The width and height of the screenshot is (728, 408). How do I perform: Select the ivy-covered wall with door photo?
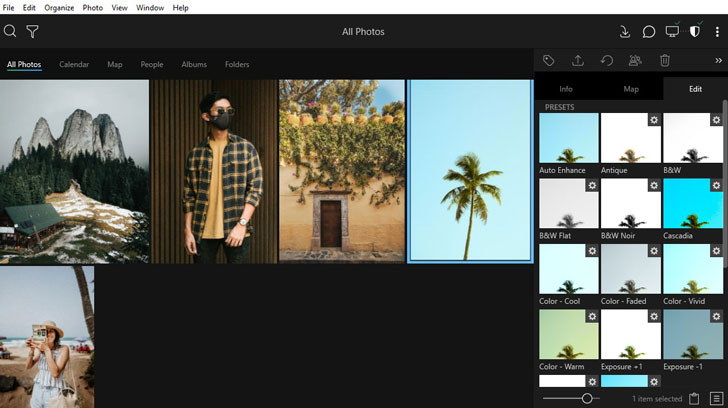click(342, 171)
